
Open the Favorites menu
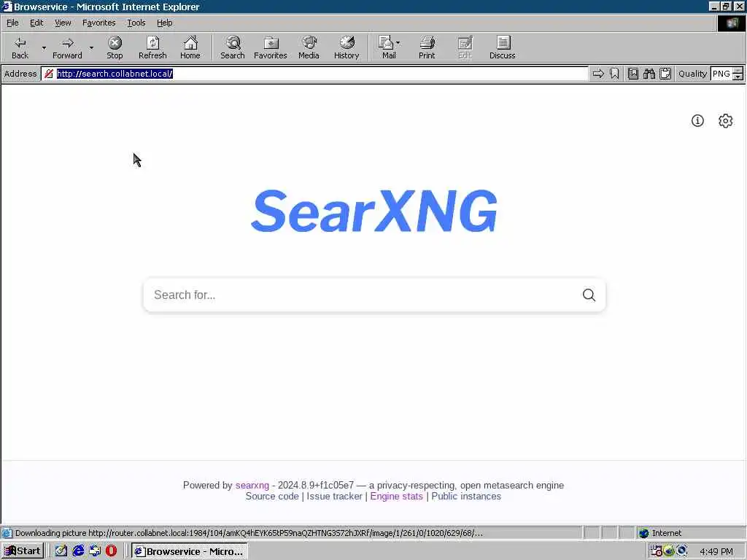pyautogui.click(x=98, y=23)
